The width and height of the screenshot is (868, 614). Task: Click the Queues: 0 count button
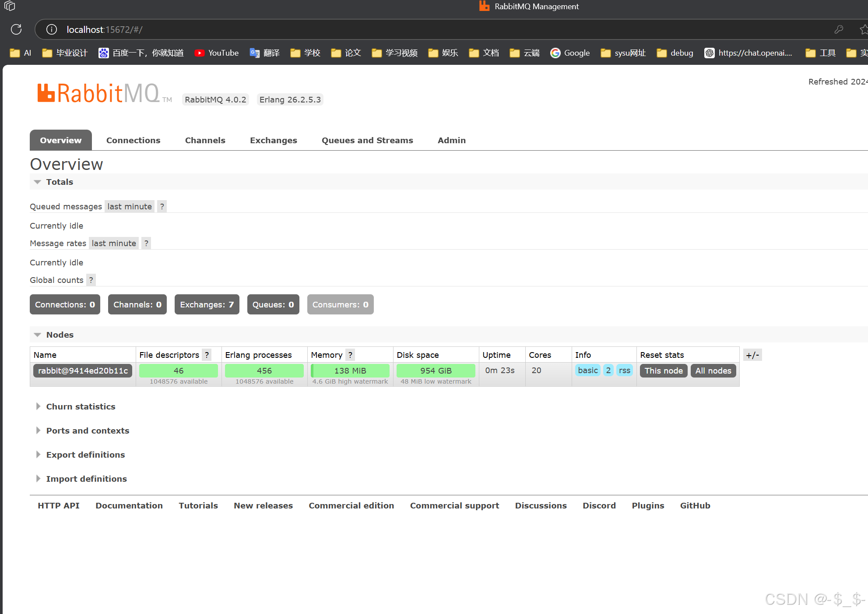[273, 304]
